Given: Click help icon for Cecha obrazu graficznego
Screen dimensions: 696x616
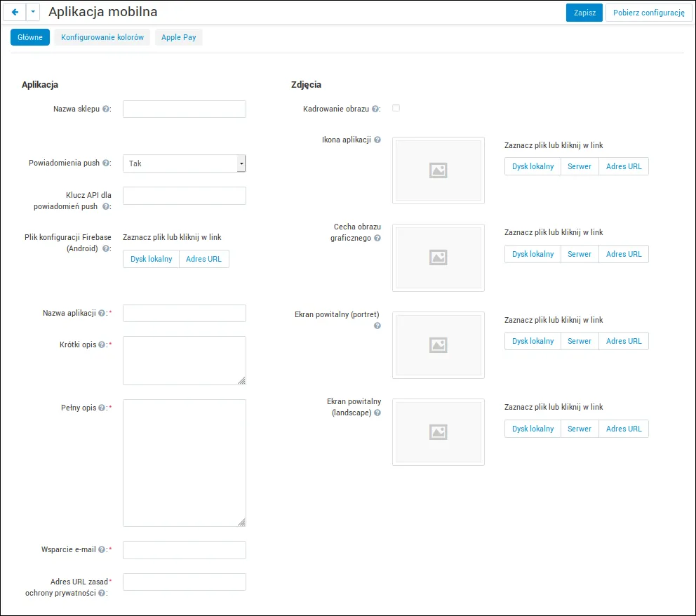Looking at the screenshot, I should point(377,238).
